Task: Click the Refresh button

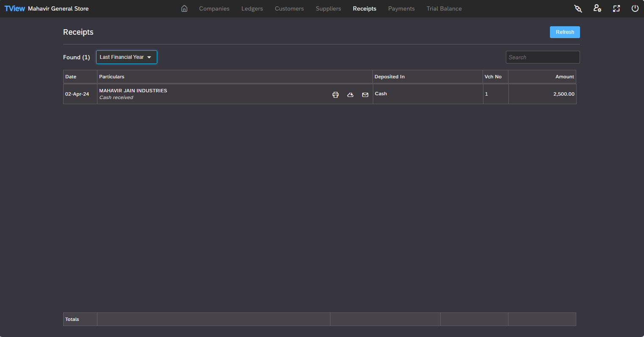Action: (565, 32)
